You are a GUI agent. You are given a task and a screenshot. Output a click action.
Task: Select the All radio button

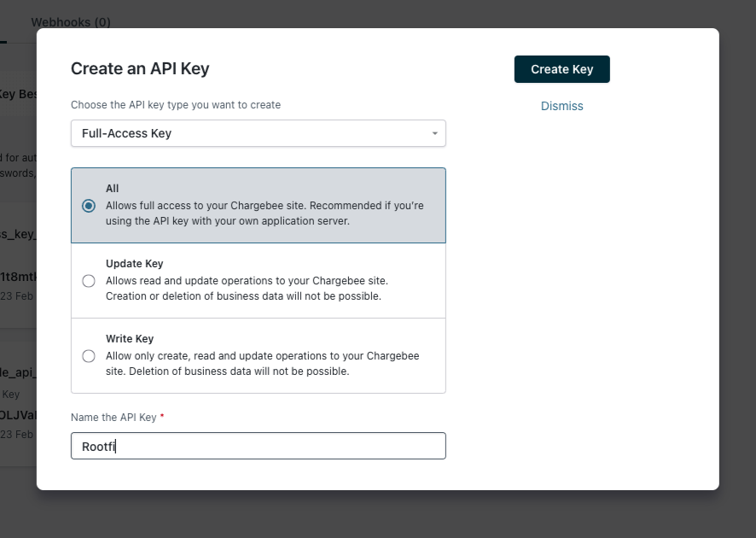pyautogui.click(x=89, y=206)
